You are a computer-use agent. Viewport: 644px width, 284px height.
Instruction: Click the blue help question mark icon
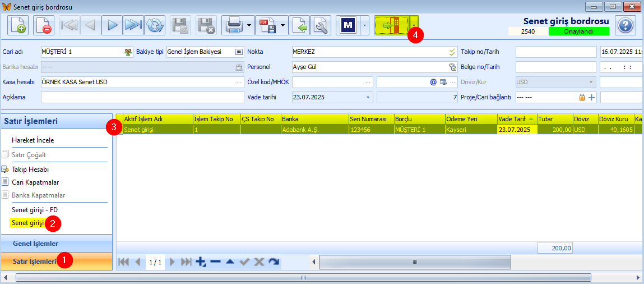click(625, 25)
